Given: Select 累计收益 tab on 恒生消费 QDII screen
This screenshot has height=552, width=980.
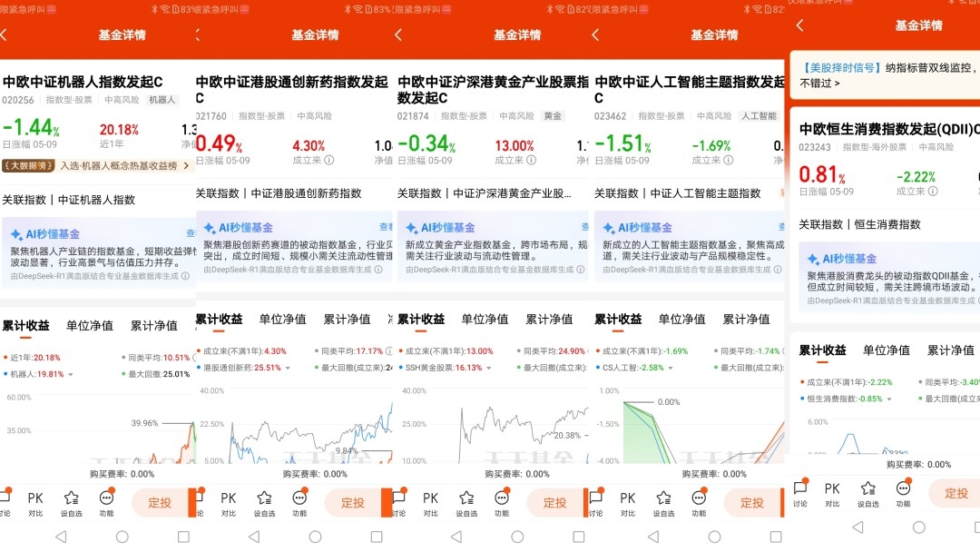Looking at the screenshot, I should coord(822,350).
